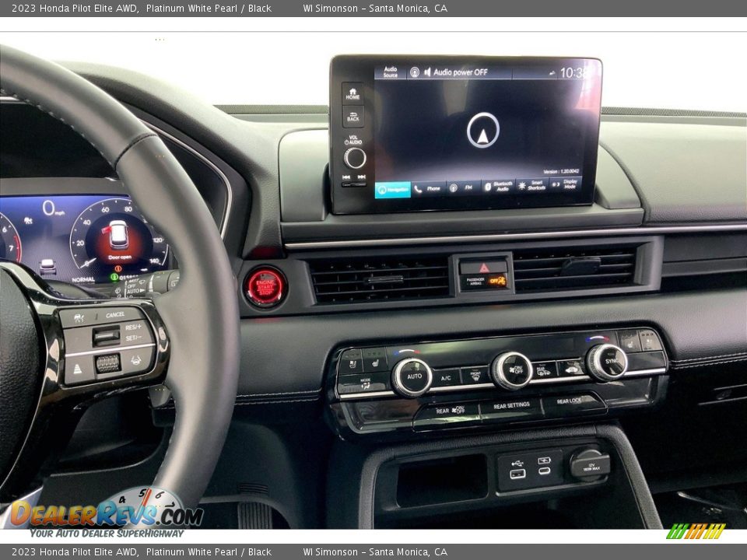
Task: Tap the DealerRevs.com logo
Action: (106, 513)
